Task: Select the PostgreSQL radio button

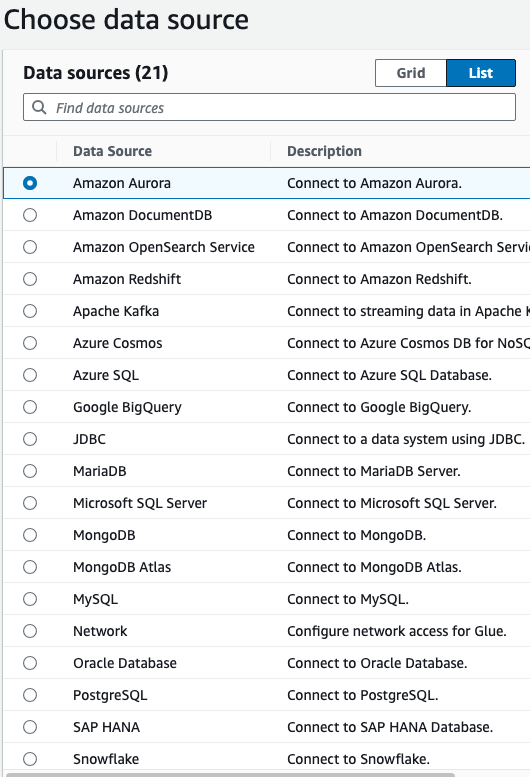Action: tap(30, 695)
